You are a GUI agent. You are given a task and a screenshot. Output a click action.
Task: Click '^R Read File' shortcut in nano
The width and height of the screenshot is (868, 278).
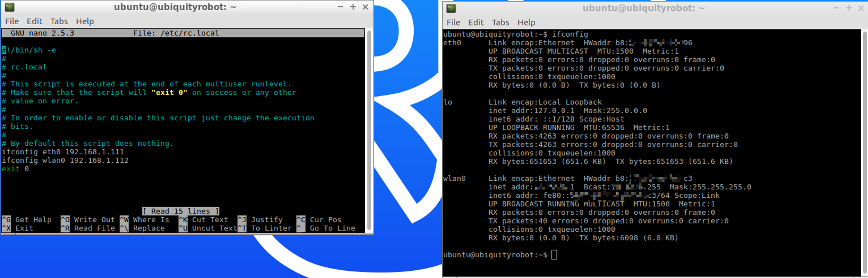point(88,228)
